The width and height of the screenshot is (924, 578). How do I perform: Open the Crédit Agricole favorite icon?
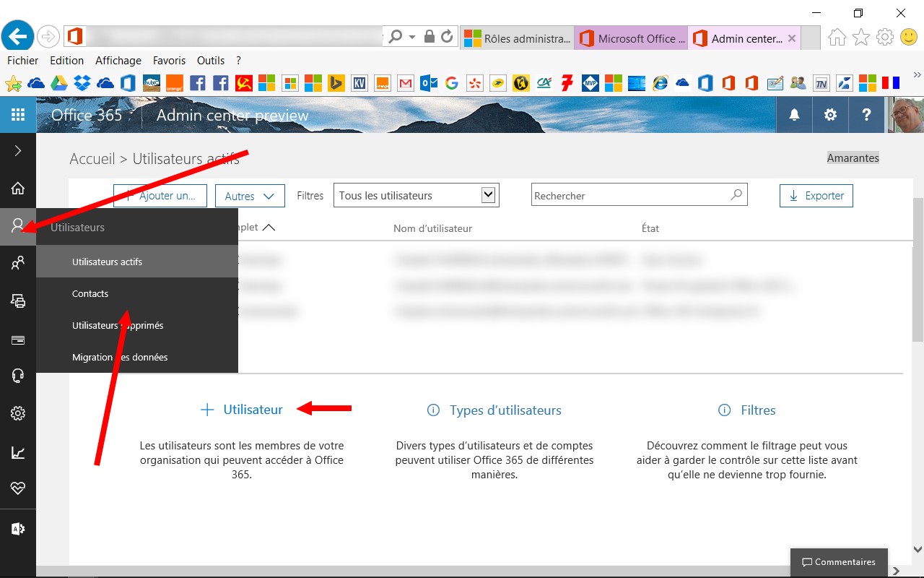pyautogui.click(x=544, y=83)
